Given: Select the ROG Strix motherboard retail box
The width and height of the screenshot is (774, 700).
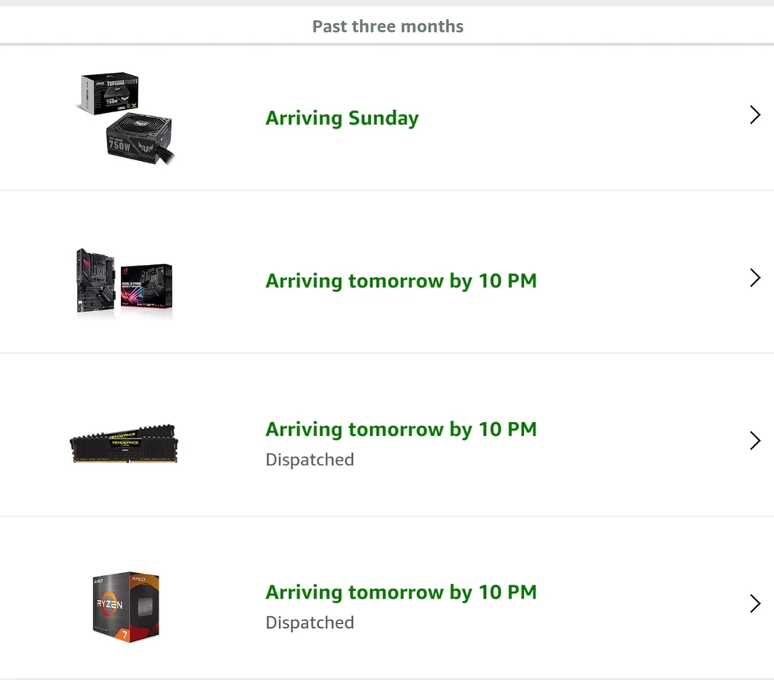Looking at the screenshot, I should (146, 287).
